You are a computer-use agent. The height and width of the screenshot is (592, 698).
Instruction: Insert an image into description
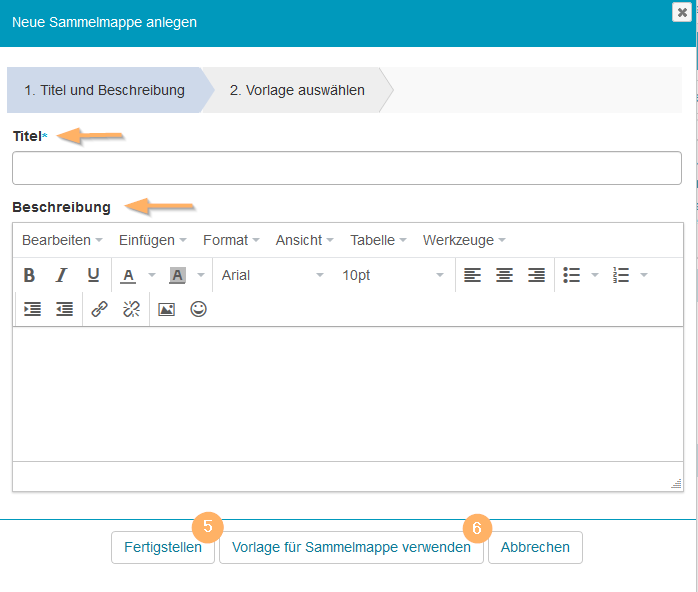[166, 309]
